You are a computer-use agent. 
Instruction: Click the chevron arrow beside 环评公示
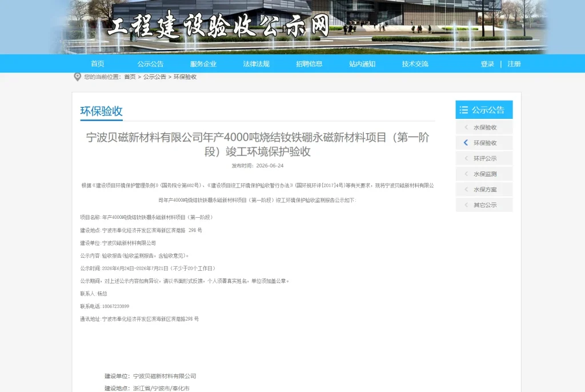466,158
